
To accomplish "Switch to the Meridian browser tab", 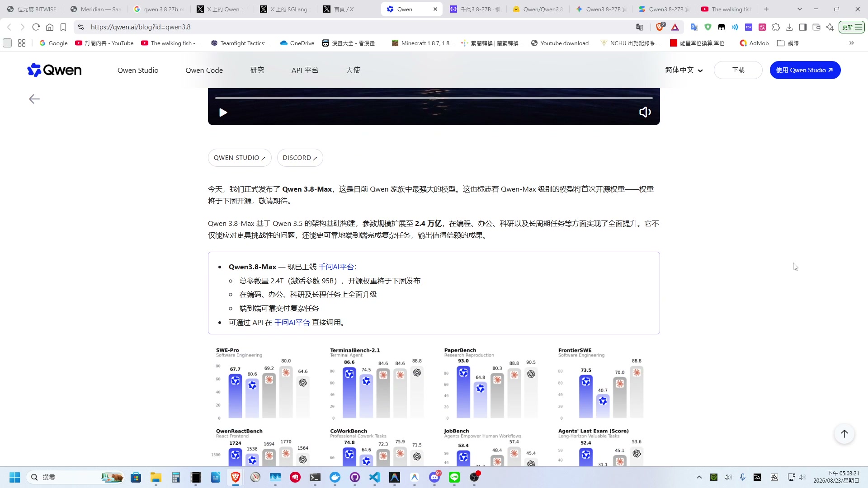I will (x=95, y=9).
